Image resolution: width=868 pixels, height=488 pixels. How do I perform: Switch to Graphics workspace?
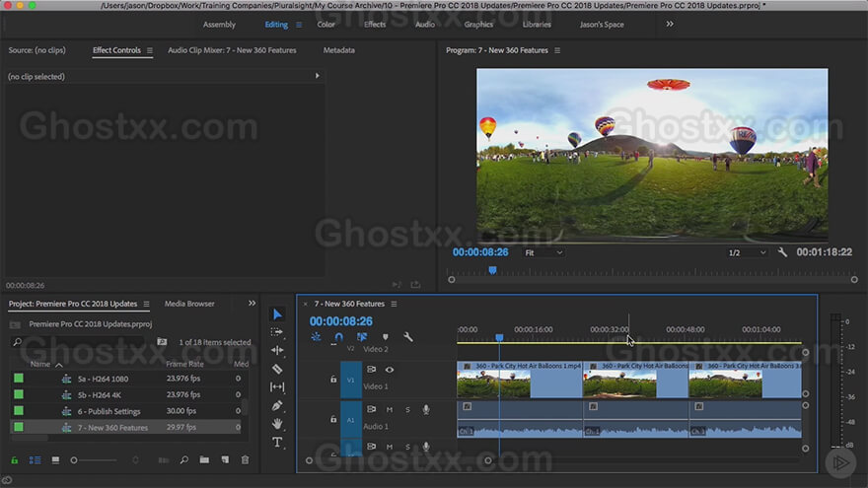click(x=478, y=25)
